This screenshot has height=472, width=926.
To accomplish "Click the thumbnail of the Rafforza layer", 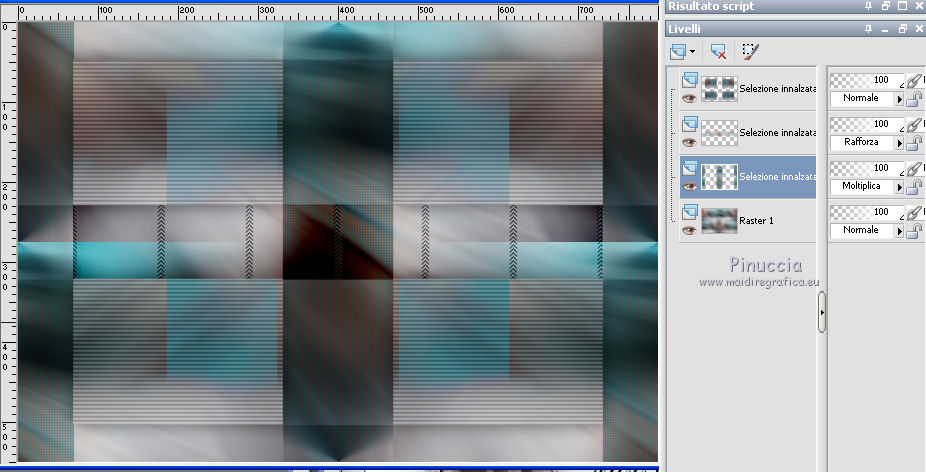I will coord(719,133).
